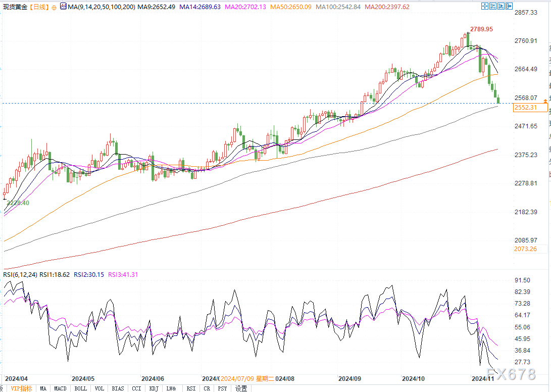Select the KDJ indicator tab
The height and width of the screenshot is (392, 551).
tap(154, 388)
